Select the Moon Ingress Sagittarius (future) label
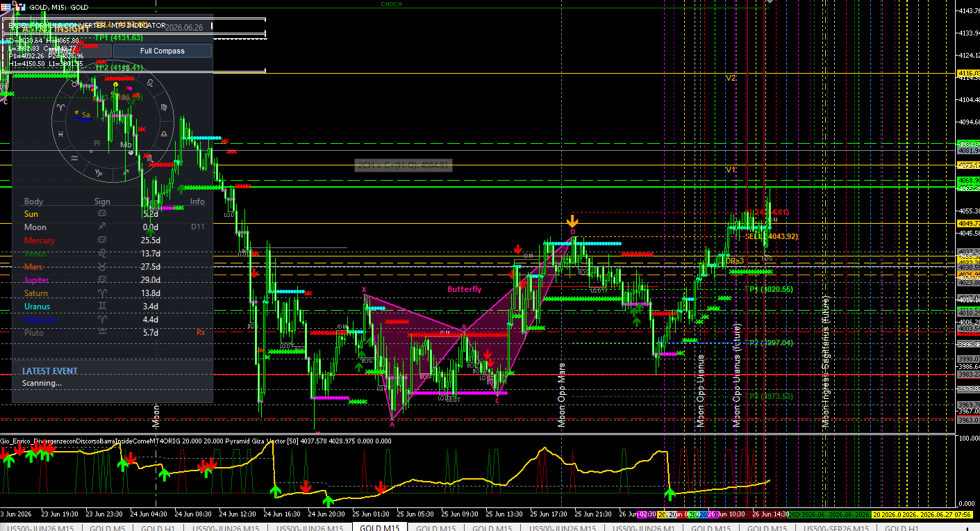The image size is (980, 531). point(825,361)
